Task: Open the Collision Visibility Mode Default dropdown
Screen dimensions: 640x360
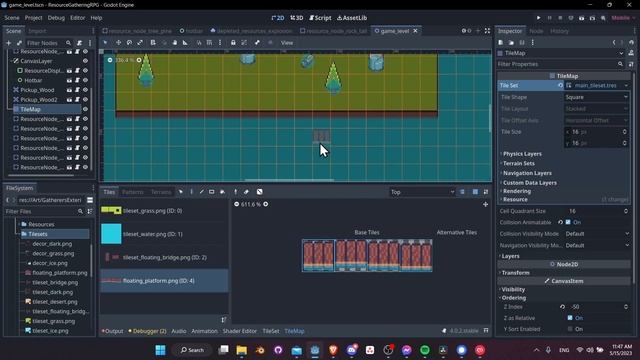Action: [x=597, y=234]
